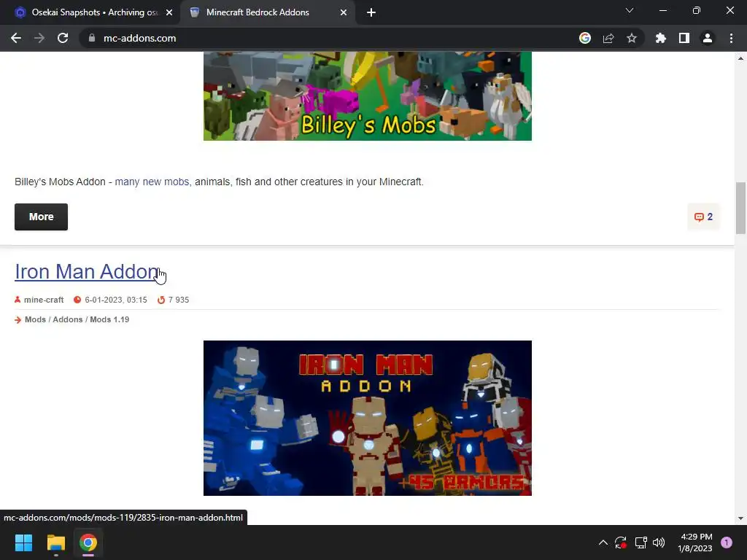747x560 pixels.
Task: Follow the 'many new mobs' link
Action: tap(152, 182)
